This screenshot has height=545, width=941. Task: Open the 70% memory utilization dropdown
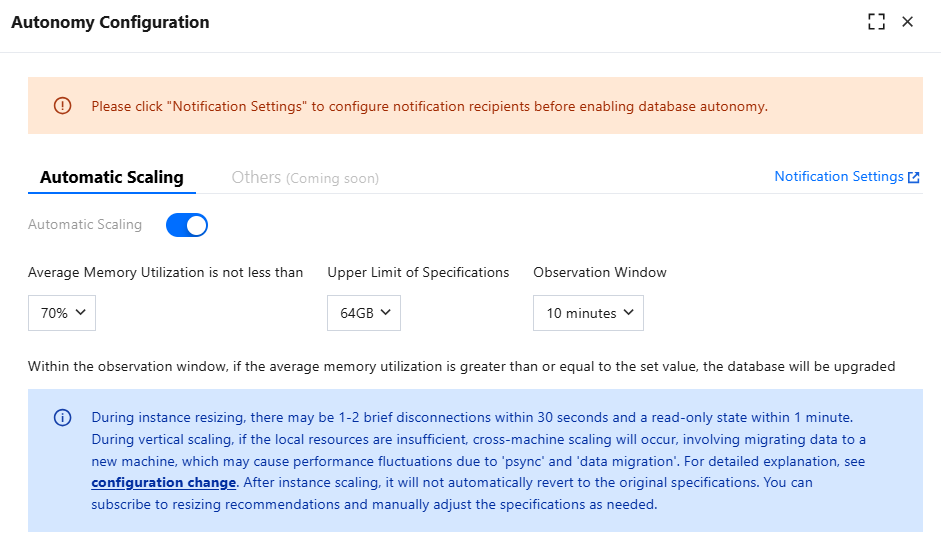point(62,313)
